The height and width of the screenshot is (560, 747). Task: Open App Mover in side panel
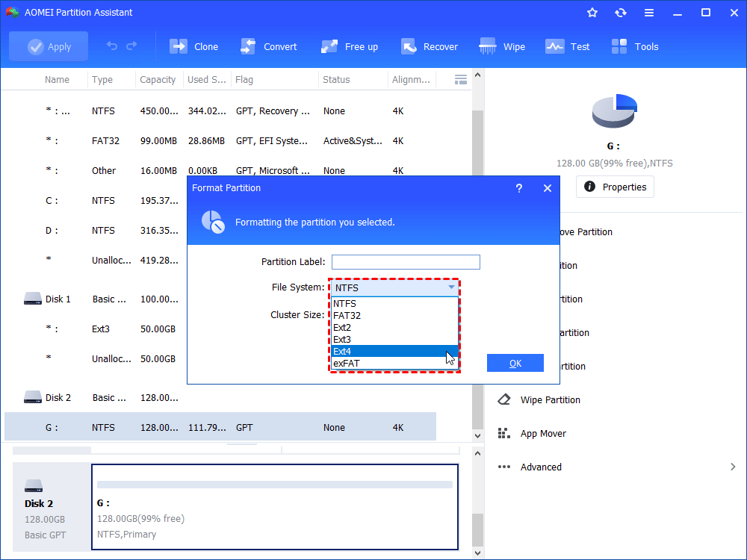(543, 433)
